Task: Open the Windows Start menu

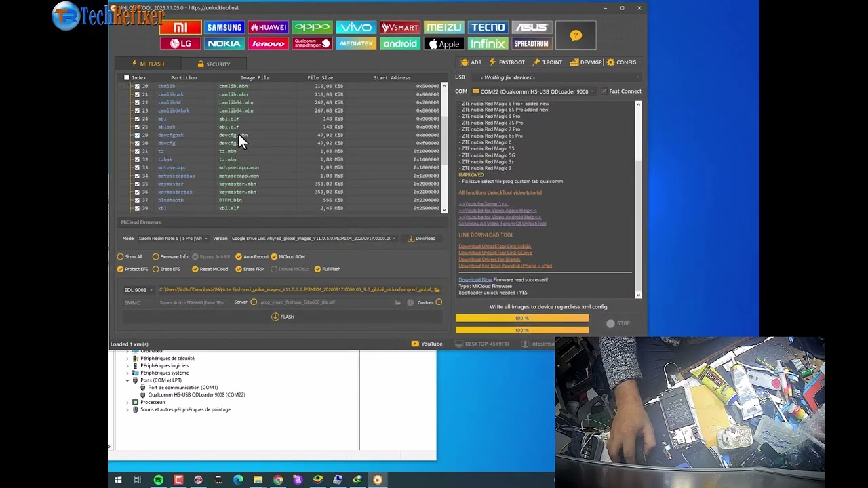Action: pos(118,480)
